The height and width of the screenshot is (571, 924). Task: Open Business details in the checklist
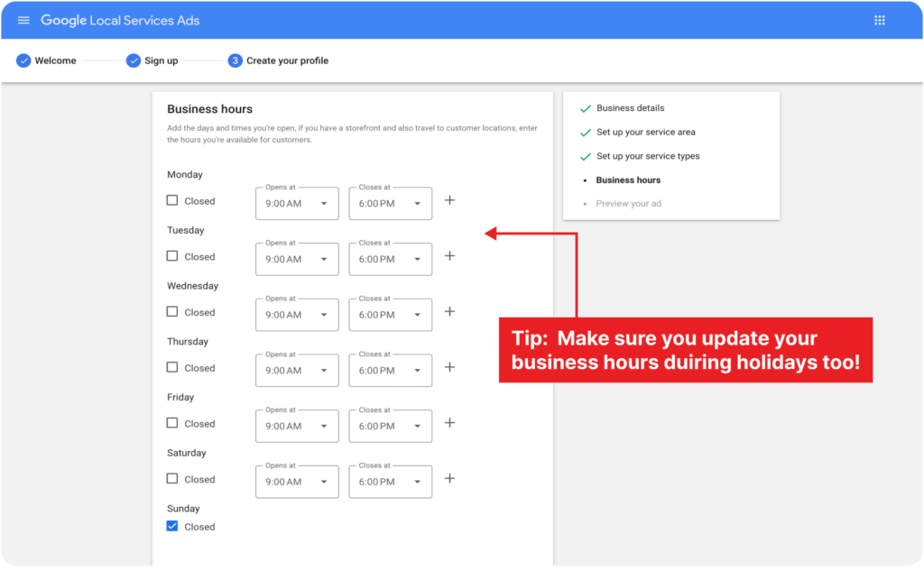[x=630, y=108]
